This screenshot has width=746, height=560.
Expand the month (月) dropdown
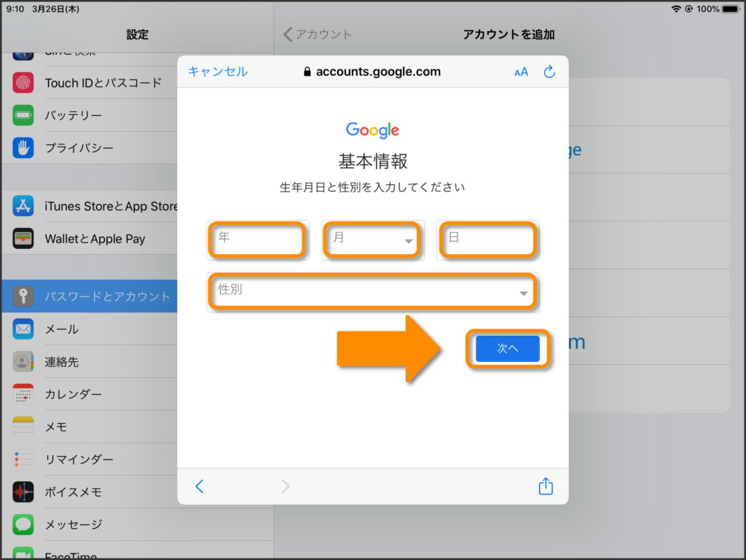372,240
